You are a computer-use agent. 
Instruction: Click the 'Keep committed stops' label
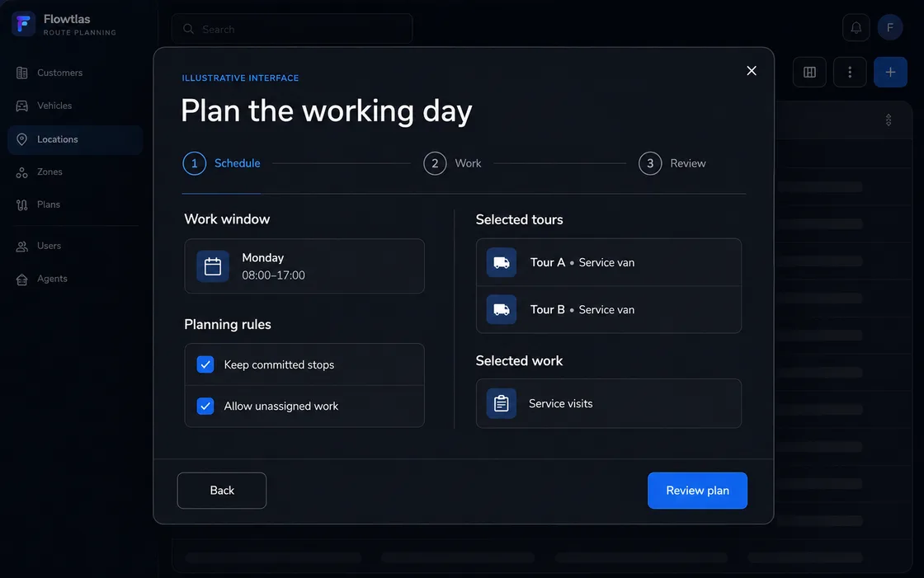click(x=279, y=365)
